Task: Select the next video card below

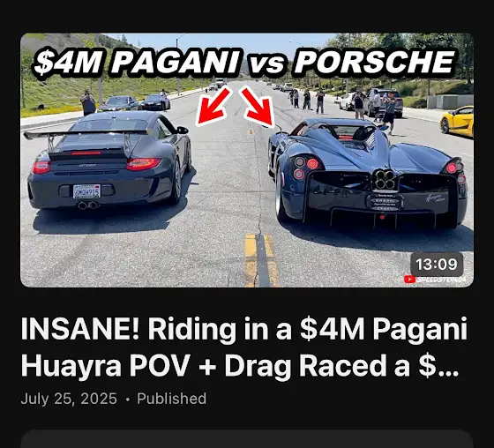Action: click(247, 439)
